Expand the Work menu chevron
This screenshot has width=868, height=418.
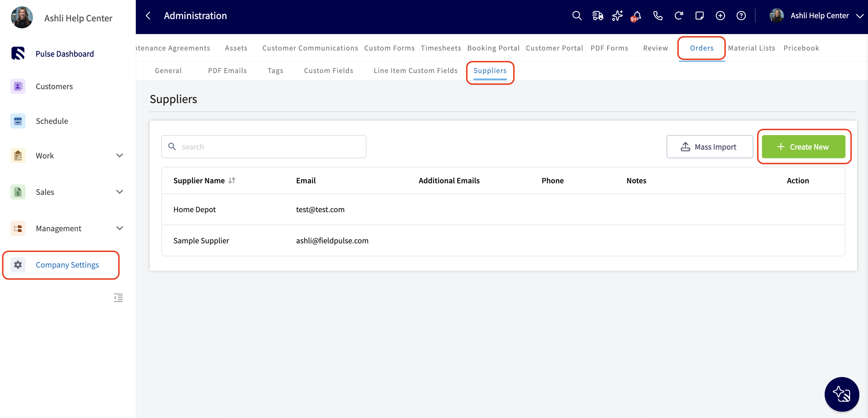click(120, 156)
